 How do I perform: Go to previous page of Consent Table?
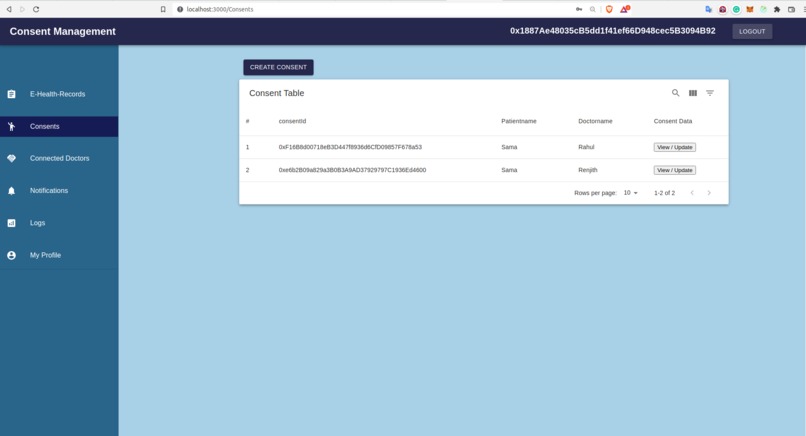coord(692,193)
